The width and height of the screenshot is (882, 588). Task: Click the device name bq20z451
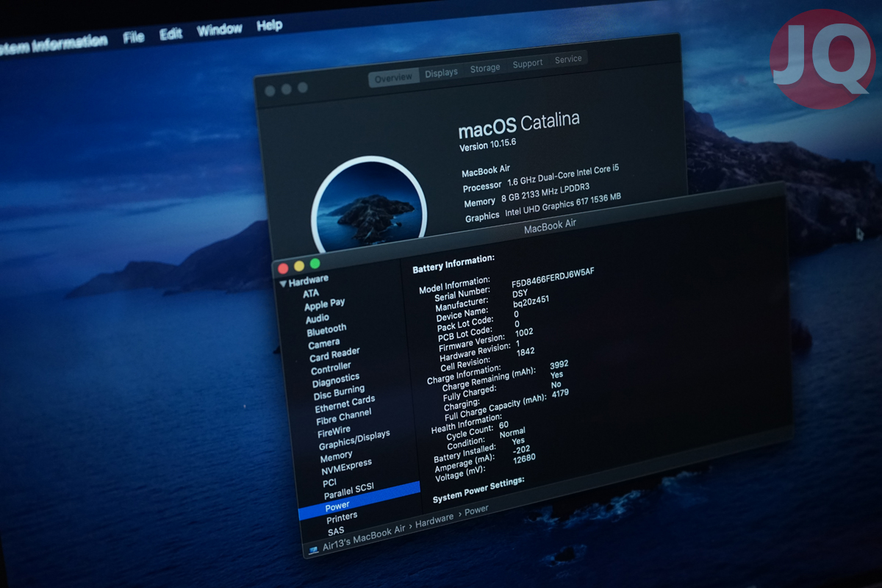coord(531,303)
